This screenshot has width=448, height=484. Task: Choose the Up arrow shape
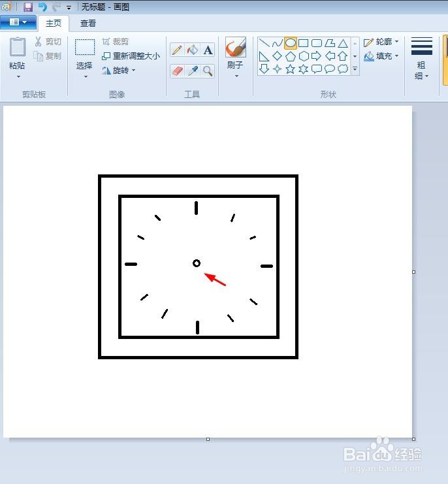[x=343, y=56]
